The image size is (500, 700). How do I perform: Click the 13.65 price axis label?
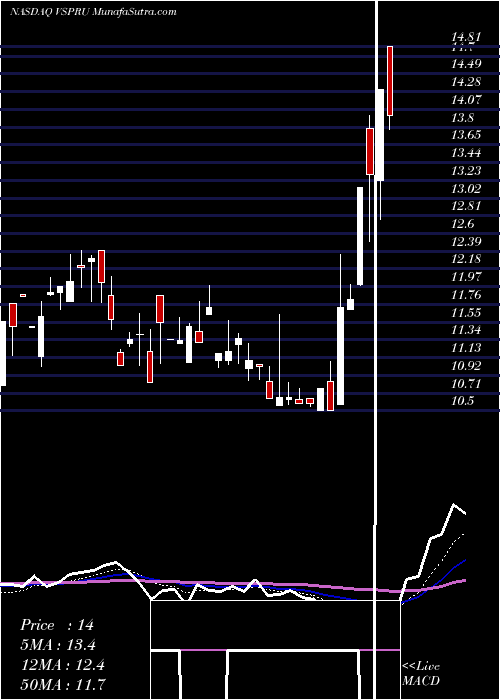[466, 135]
